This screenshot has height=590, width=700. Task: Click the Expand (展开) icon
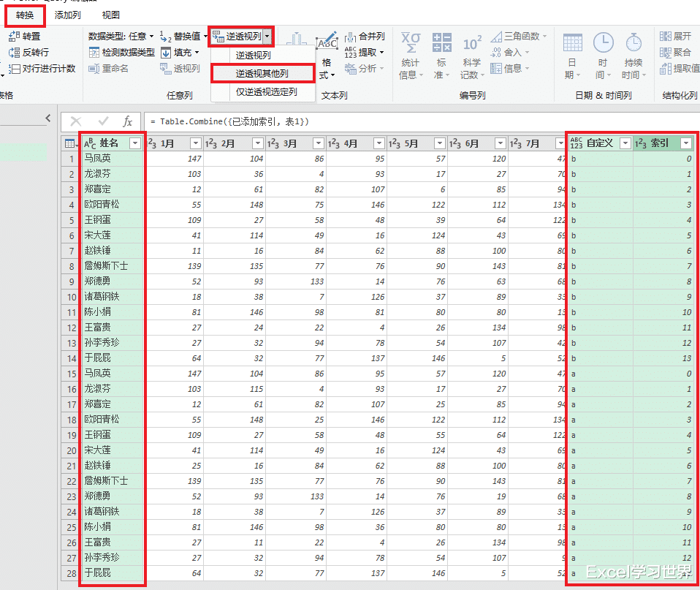coord(665,36)
